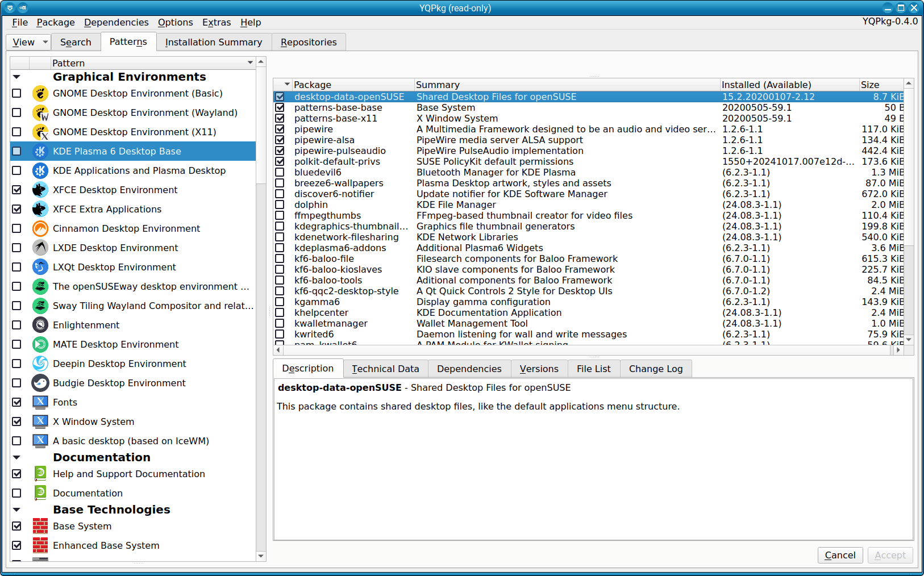Screen dimensions: 924x576
Task: Click the Accept button
Action: coord(890,555)
